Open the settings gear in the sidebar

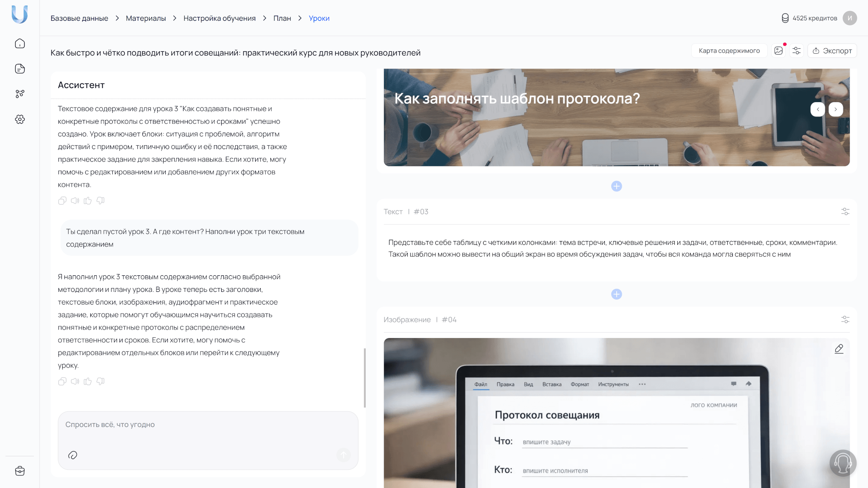tap(20, 119)
